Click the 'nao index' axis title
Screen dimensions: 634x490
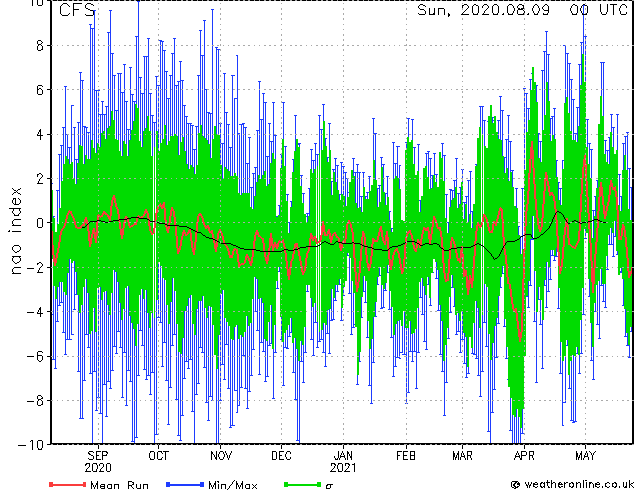[x=16, y=231]
